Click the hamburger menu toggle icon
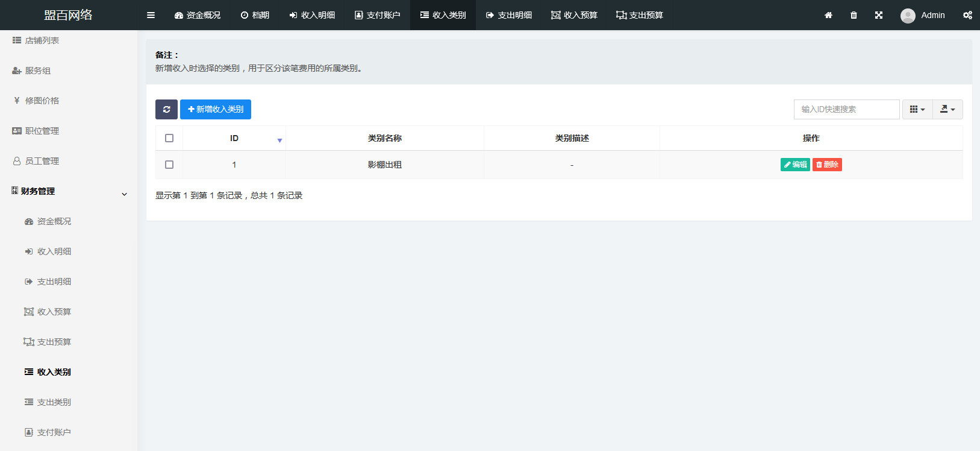This screenshot has width=980, height=451. [151, 15]
